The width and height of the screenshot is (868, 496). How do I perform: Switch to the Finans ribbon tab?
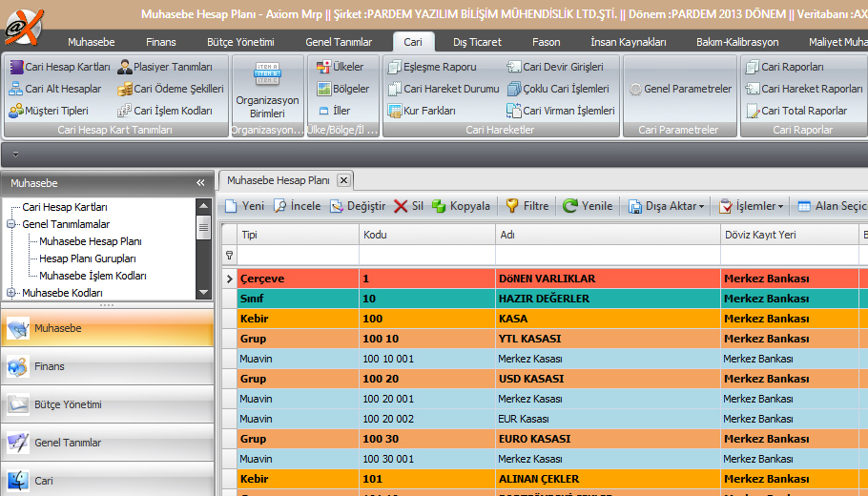pos(161,42)
